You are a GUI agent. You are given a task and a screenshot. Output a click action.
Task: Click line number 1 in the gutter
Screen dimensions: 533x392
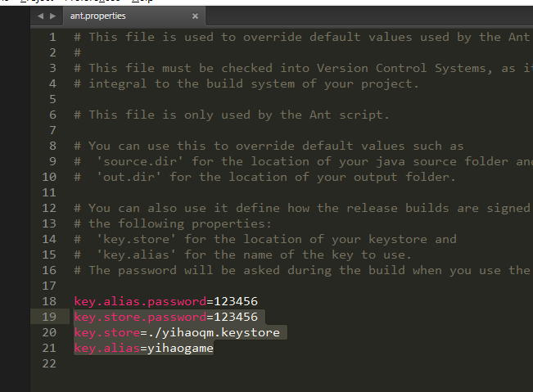52,37
